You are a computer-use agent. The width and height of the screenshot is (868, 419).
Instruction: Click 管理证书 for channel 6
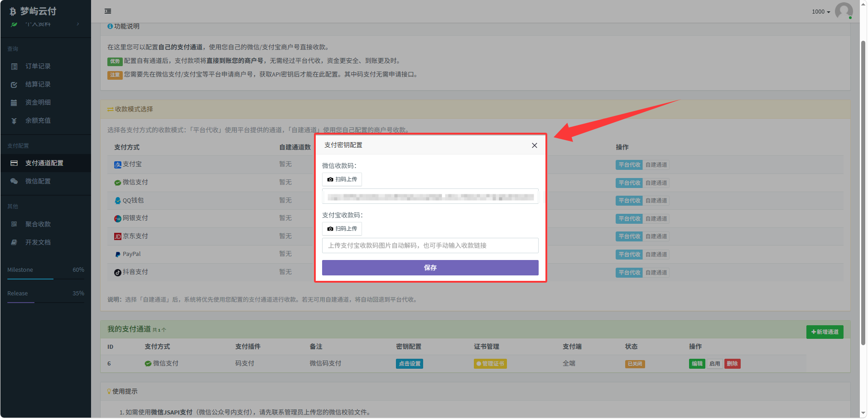coord(490,364)
